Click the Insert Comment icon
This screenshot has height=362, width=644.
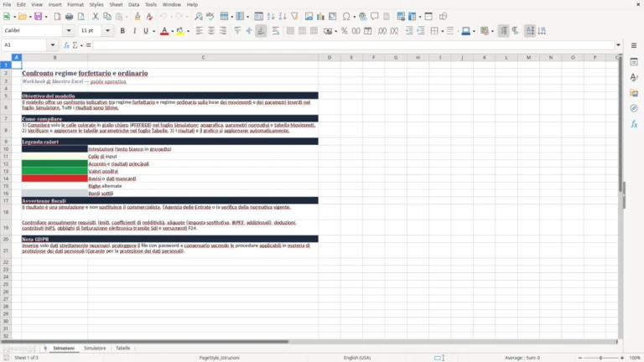tap(375, 17)
